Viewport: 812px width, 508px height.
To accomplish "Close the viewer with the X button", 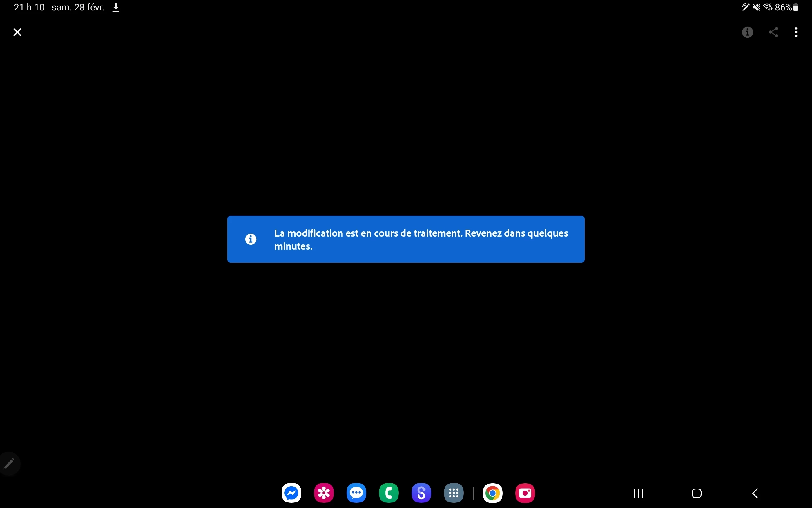I will pyautogui.click(x=17, y=32).
